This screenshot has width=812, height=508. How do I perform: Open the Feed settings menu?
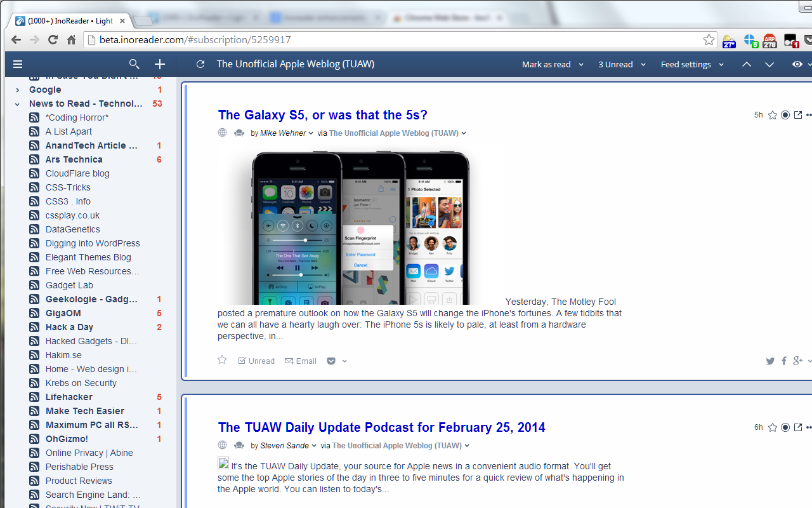tap(692, 64)
